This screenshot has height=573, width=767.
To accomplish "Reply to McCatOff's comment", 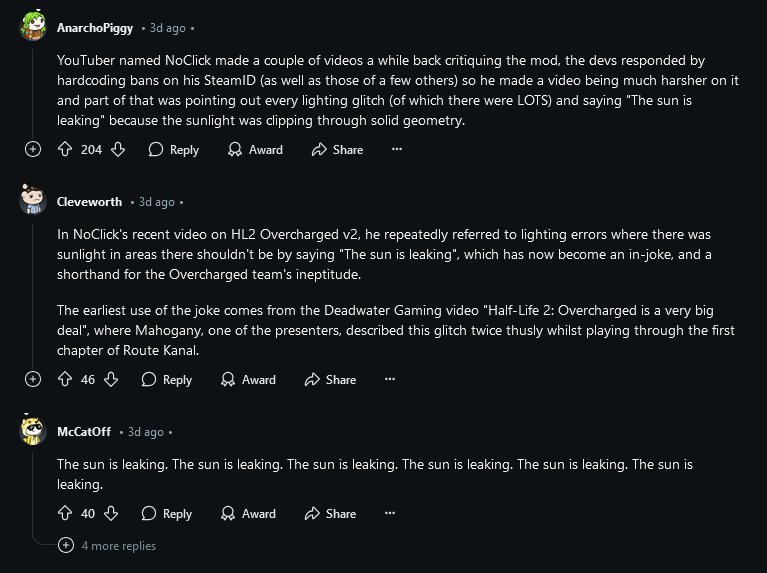I will [x=166, y=513].
